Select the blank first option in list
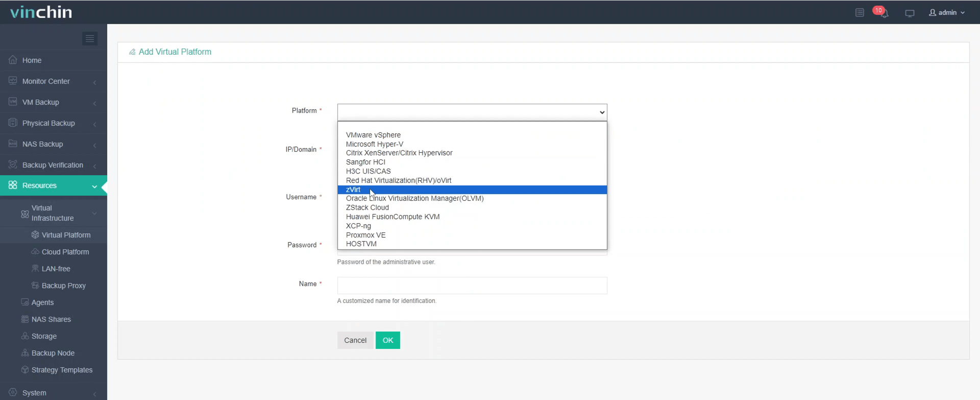This screenshot has height=400, width=980. click(472, 126)
